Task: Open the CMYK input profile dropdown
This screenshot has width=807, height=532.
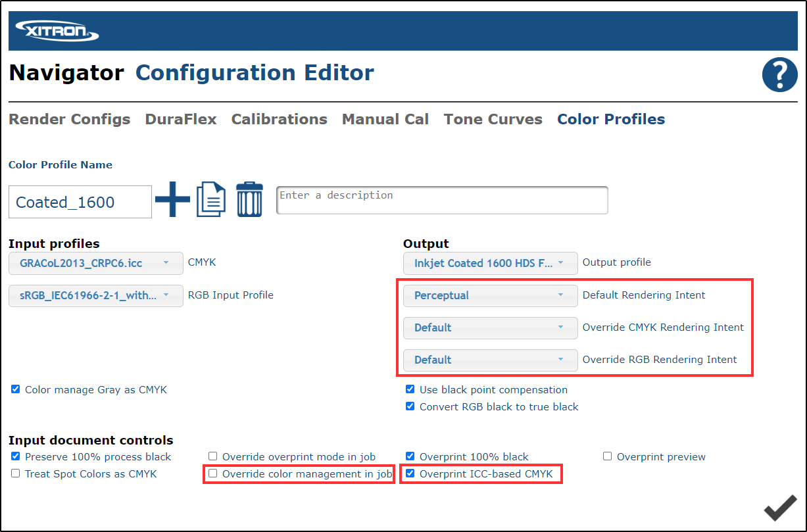Action: tap(96, 263)
